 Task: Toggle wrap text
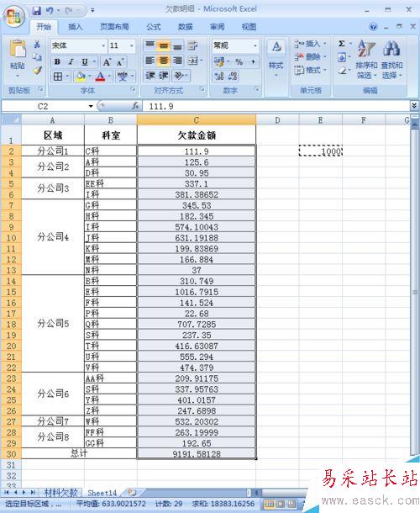click(192, 45)
